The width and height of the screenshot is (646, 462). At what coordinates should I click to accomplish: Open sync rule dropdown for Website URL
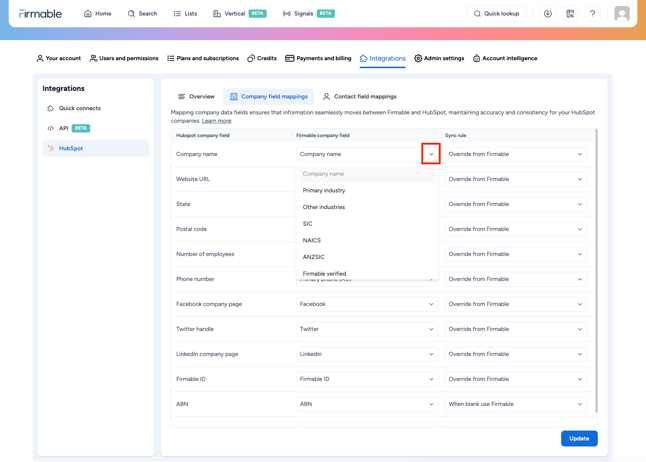[x=516, y=179]
